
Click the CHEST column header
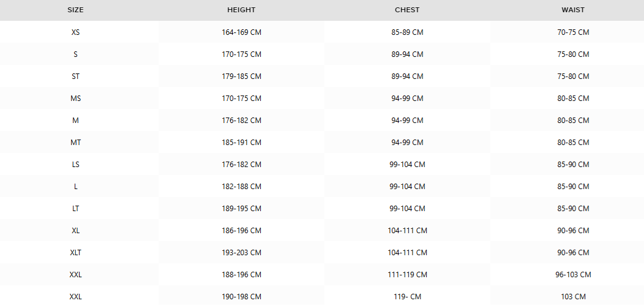(x=408, y=10)
